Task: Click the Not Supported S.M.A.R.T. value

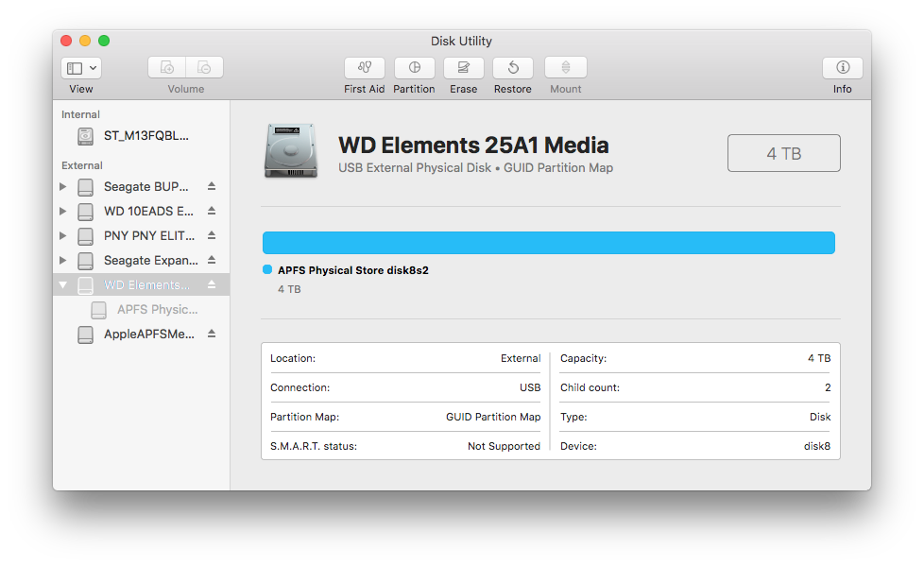Action: [x=504, y=446]
